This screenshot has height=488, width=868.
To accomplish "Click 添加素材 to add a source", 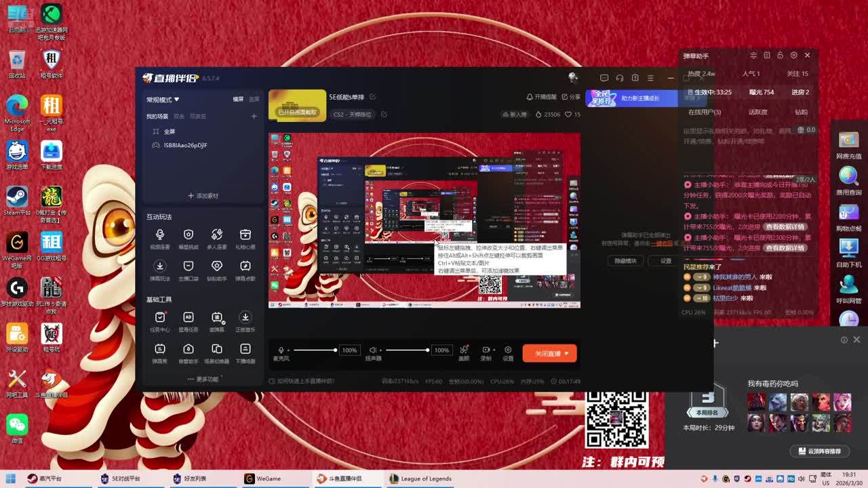I will pos(203,196).
